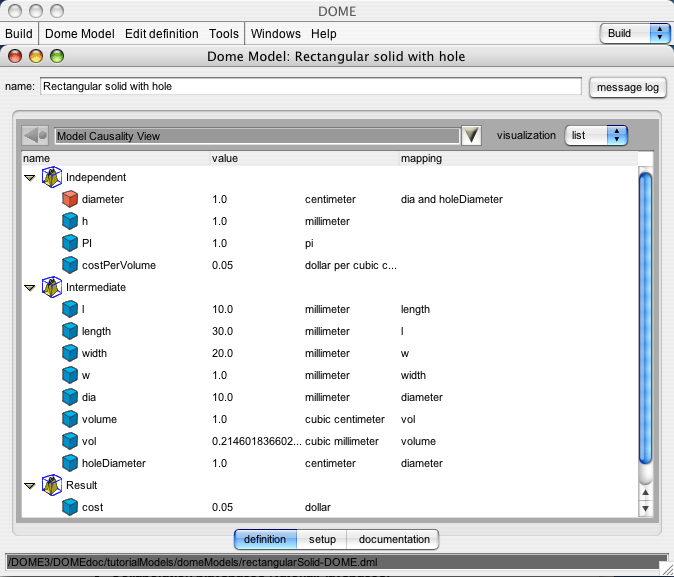Click the Result group filter icon

(52, 485)
